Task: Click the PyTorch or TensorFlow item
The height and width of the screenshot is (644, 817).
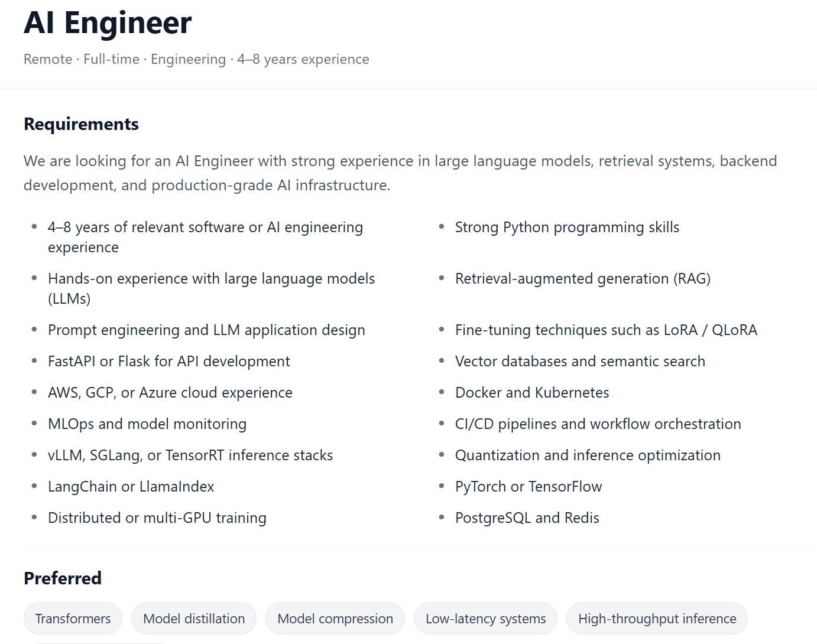Action: click(x=529, y=486)
